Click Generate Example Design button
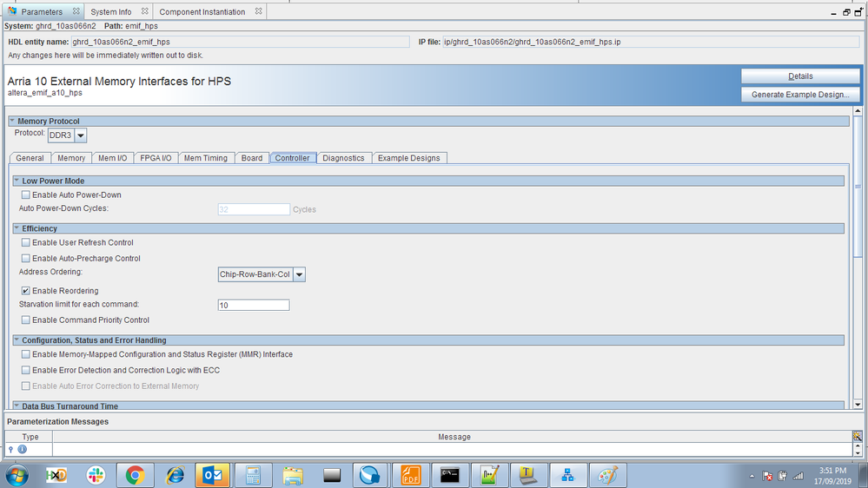The image size is (868, 488). [800, 95]
